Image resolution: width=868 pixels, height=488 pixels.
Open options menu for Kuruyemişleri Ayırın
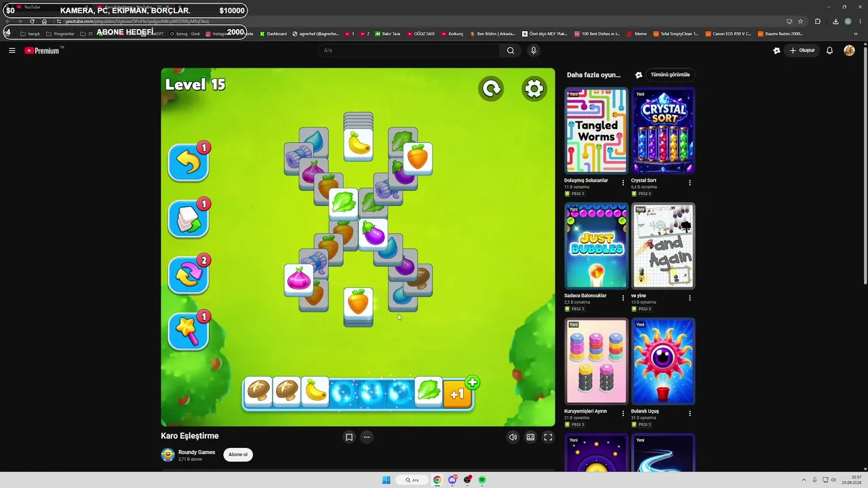coord(623,413)
